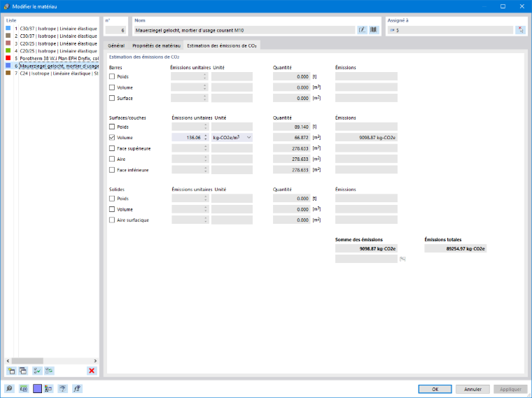532x398 pixels.
Task: Click the Assigné à field
Action: click(x=451, y=30)
